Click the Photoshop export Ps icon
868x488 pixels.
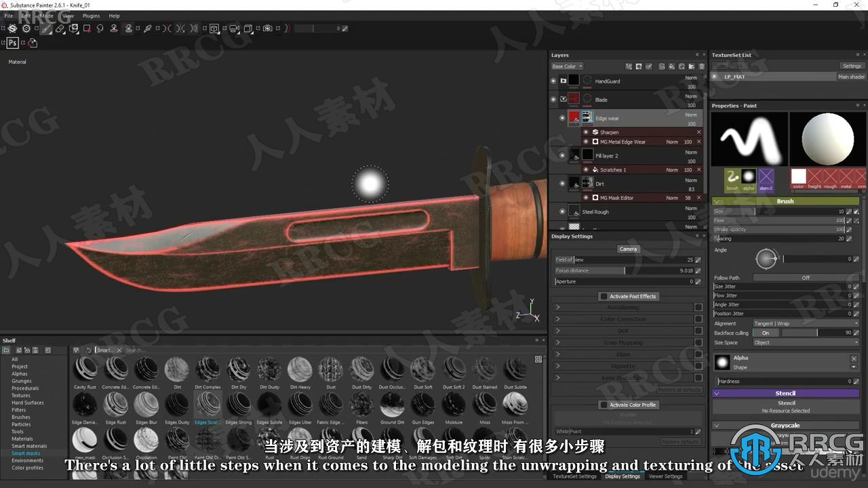point(13,43)
